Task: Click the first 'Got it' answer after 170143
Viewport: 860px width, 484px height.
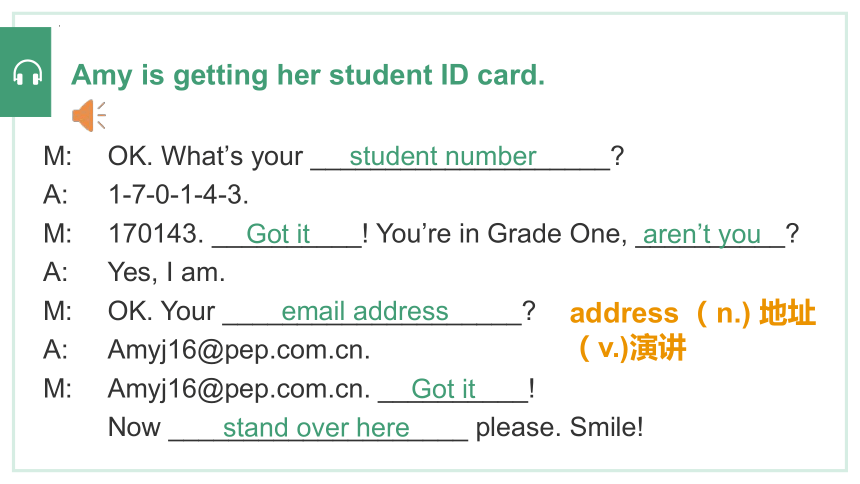Action: (x=278, y=234)
